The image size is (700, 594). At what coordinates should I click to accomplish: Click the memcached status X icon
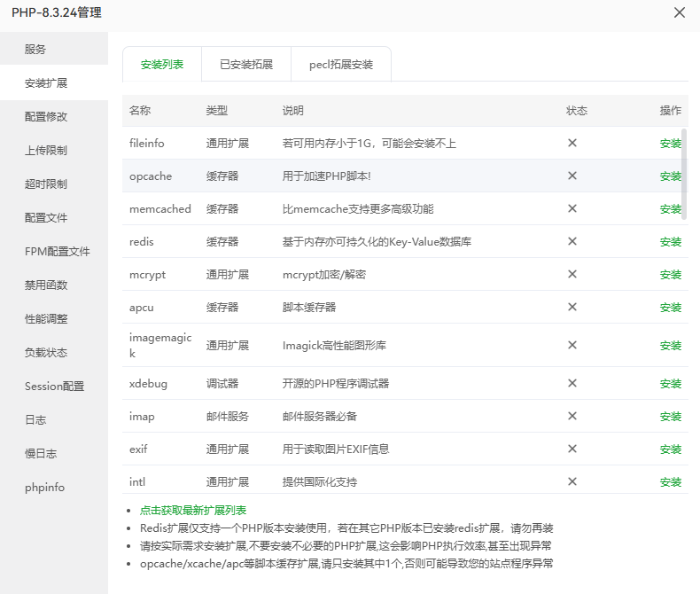point(572,208)
